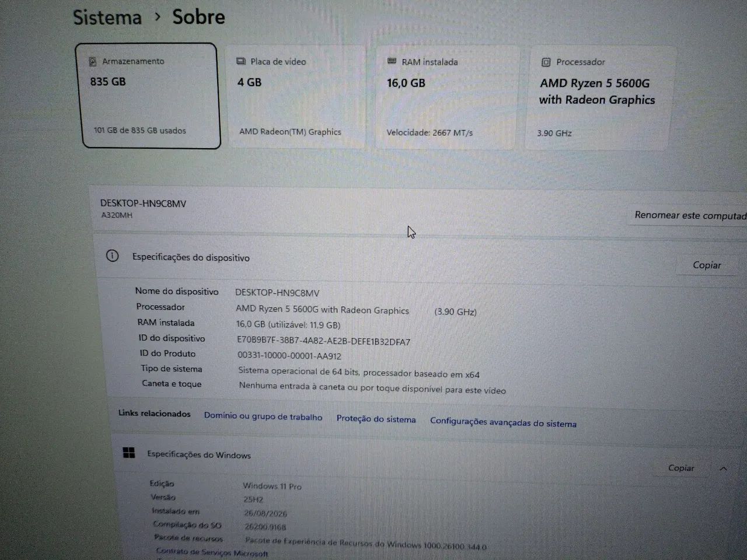The width and height of the screenshot is (747, 560).
Task: Click the monitor icon beside Placa de vídeo
Action: [241, 61]
